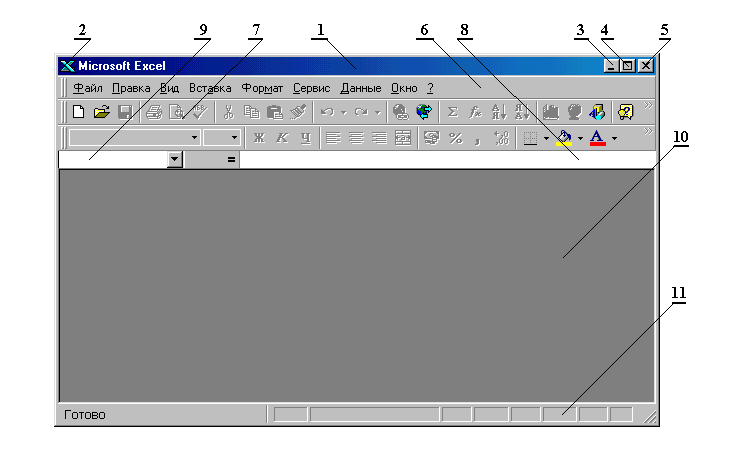The image size is (733, 452).
Task: Apply red font color with the A icon
Action: pyautogui.click(x=597, y=138)
